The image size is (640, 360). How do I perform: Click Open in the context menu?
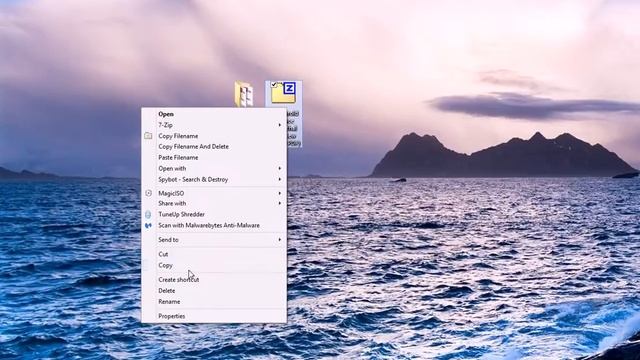[214, 114]
